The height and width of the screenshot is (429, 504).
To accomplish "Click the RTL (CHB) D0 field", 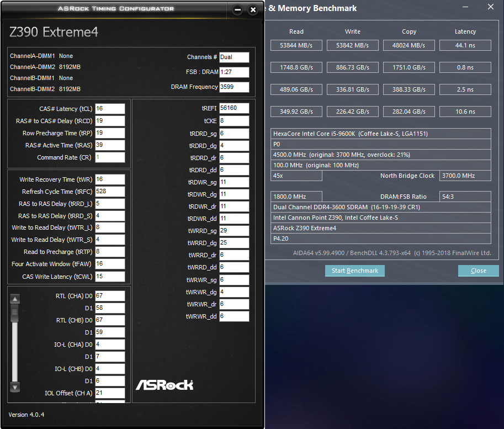I will (110, 320).
